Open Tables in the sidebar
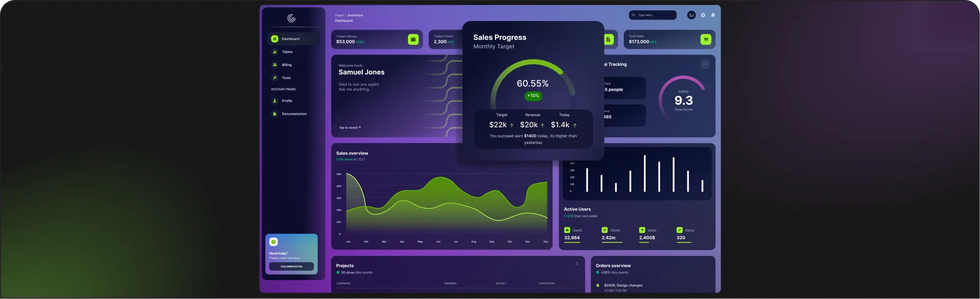Screen dimensions: 980x299 coord(287,52)
